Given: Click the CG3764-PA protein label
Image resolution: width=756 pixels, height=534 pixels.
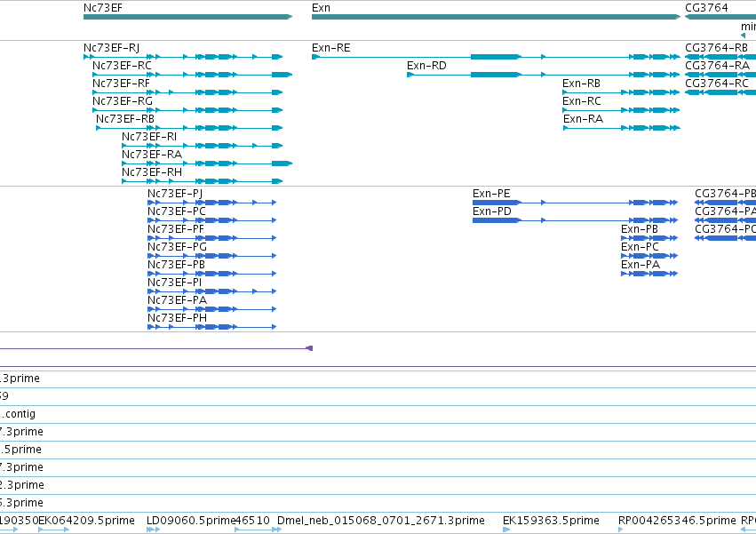Looking at the screenshot, I should point(725,211).
